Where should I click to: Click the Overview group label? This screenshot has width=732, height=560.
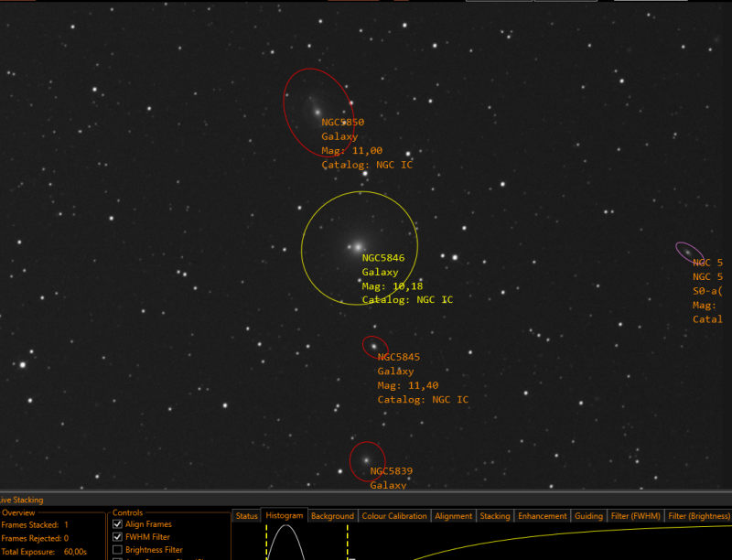click(x=18, y=512)
